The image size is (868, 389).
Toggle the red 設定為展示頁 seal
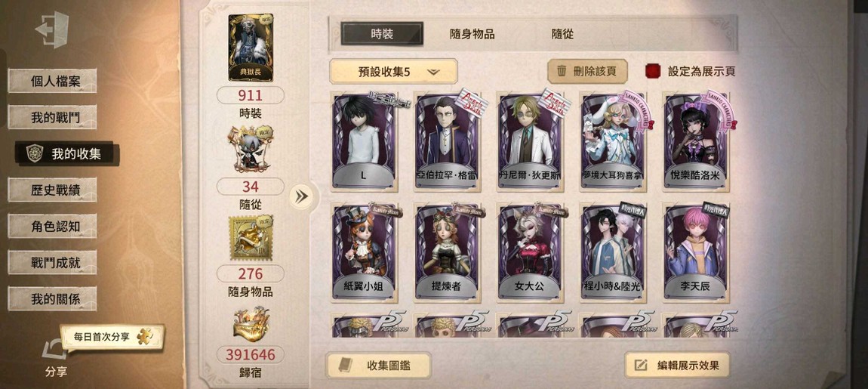click(653, 71)
